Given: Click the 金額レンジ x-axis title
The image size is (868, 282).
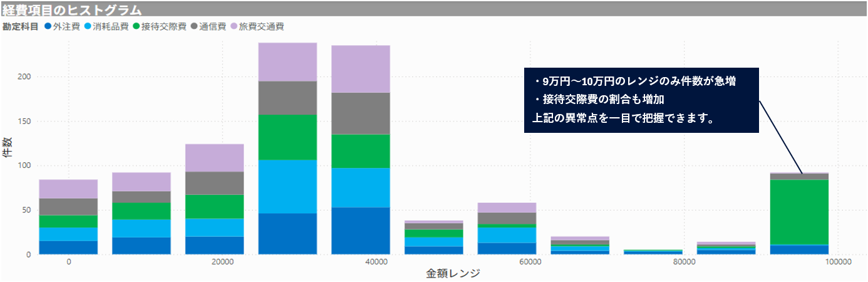Looking at the screenshot, I should [452, 274].
